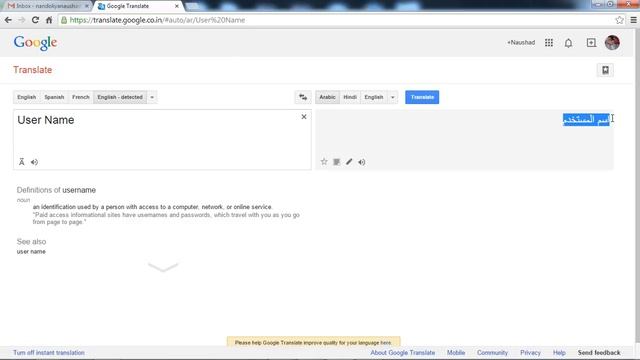Click the 'user name' see also link

[x=31, y=251]
